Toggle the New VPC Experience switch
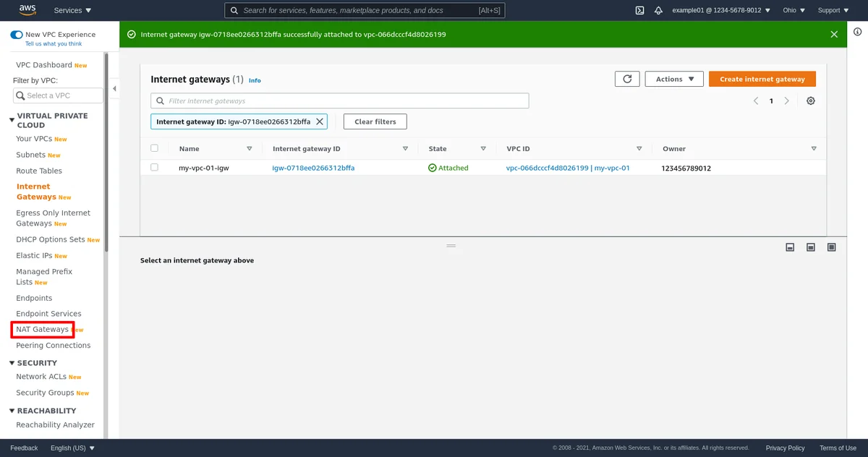 (17, 35)
